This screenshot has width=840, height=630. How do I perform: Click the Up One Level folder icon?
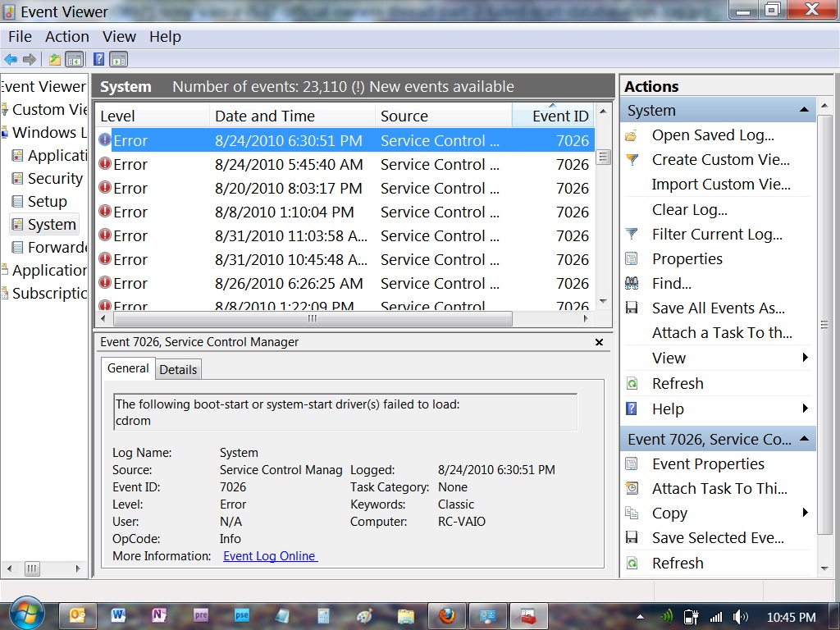(x=54, y=59)
